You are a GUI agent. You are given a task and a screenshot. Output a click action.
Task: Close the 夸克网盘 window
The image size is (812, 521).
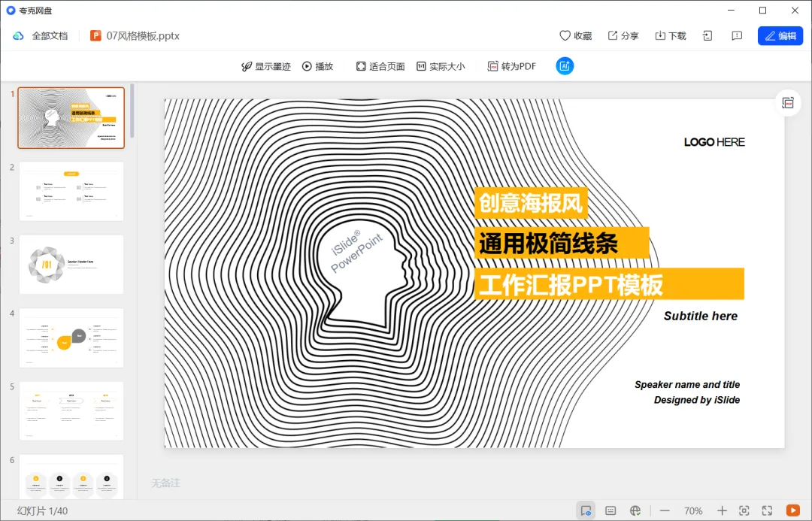click(x=795, y=11)
